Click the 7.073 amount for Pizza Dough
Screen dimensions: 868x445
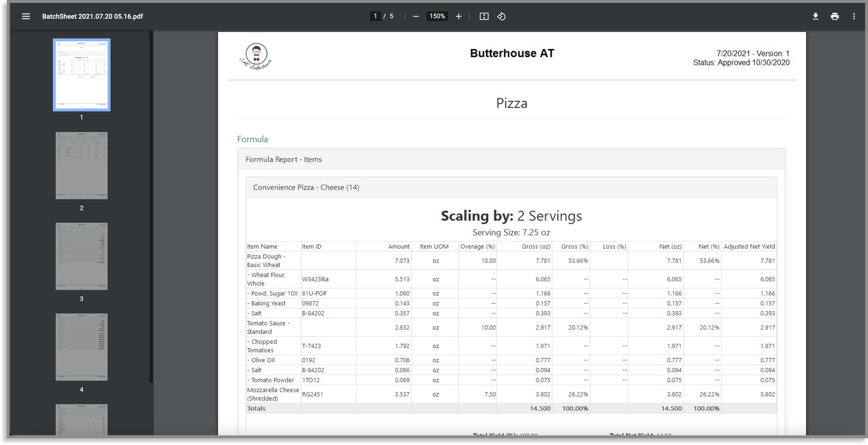pos(402,260)
